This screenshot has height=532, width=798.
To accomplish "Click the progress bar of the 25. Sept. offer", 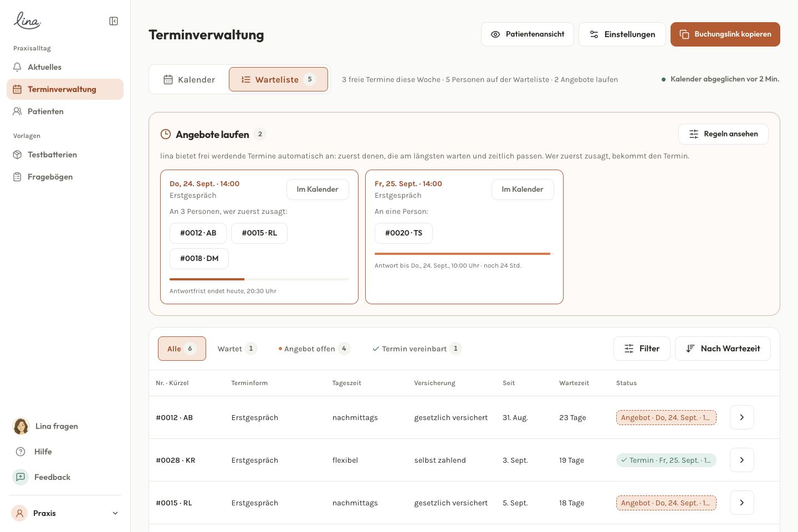I will (464, 254).
